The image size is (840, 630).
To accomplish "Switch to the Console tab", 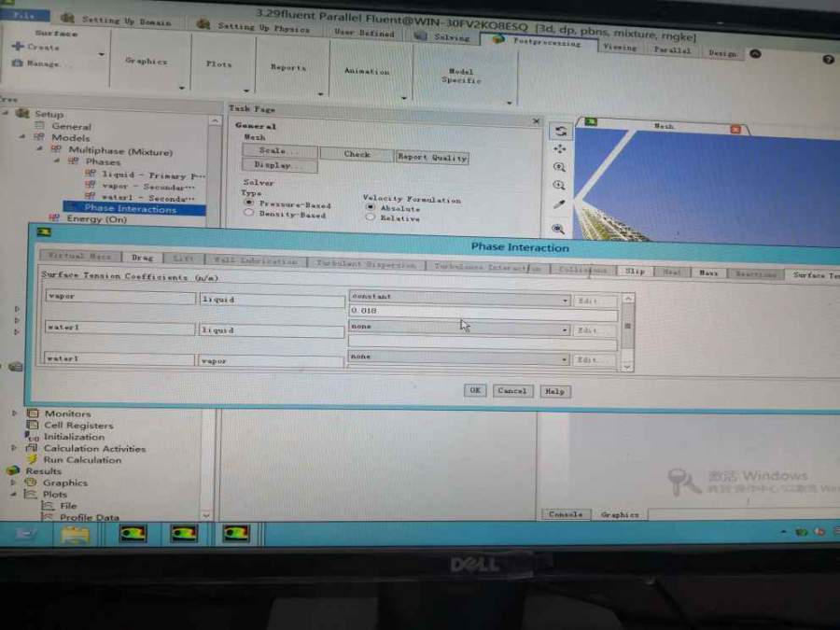I will pos(566,514).
